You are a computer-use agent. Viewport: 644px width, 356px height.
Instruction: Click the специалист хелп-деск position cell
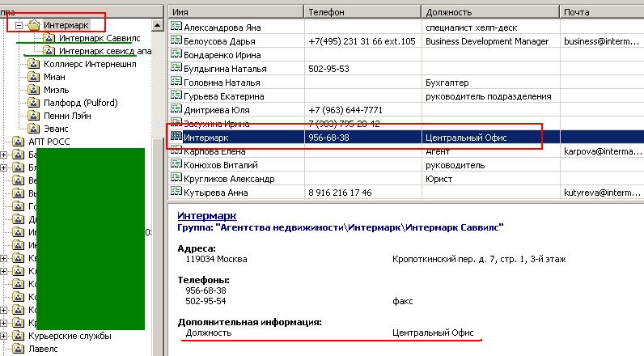pos(472,28)
